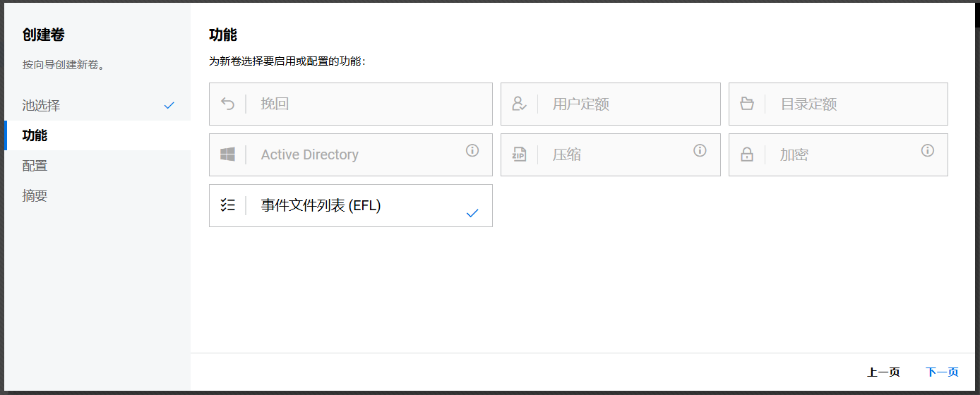The width and height of the screenshot is (980, 395).
Task: Open the 配置 wizard step
Action: (x=35, y=166)
